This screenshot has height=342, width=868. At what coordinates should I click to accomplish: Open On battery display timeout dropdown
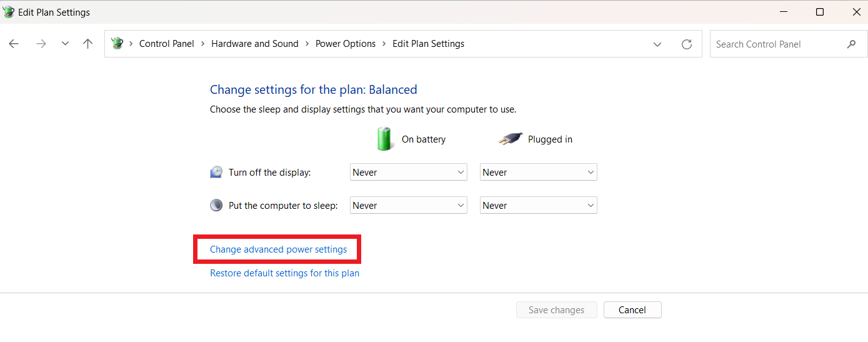(x=408, y=172)
